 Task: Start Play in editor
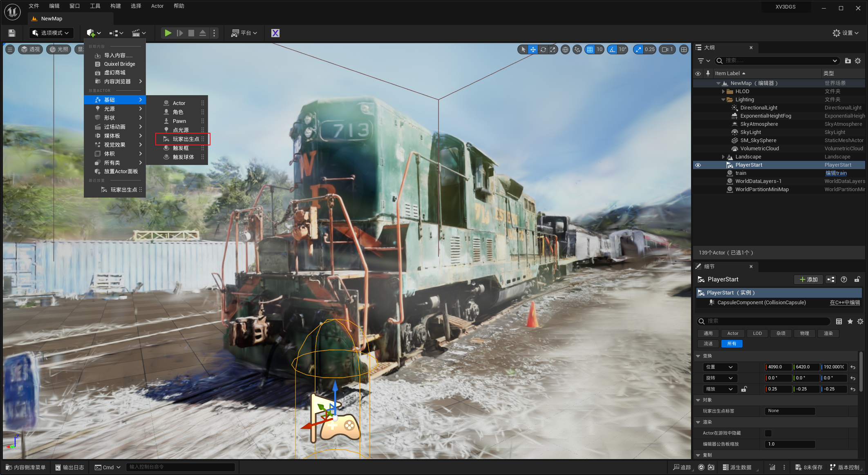pyautogui.click(x=168, y=33)
